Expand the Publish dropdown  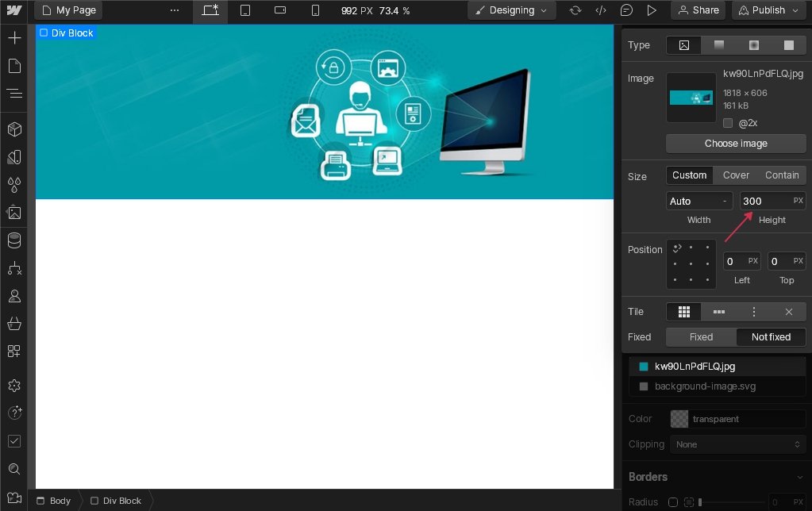(768, 10)
